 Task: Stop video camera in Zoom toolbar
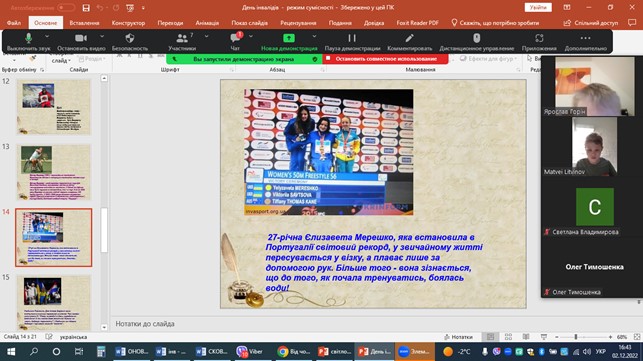(x=81, y=42)
